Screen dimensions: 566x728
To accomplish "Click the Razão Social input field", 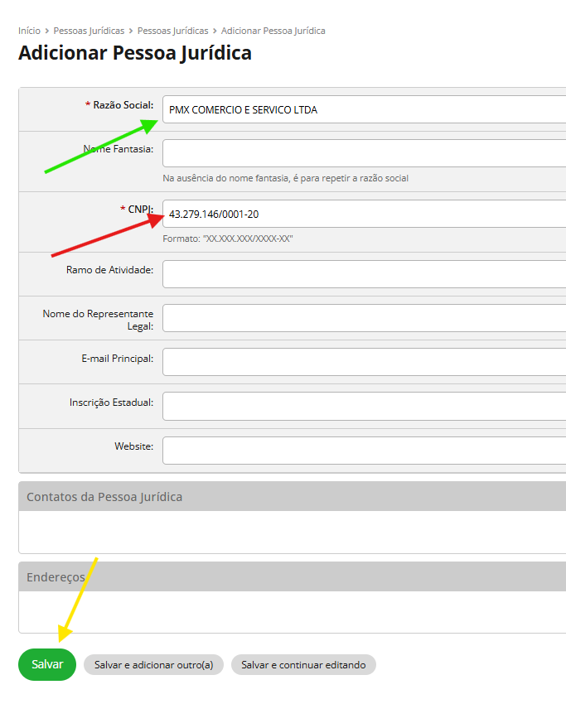I will pyautogui.click(x=365, y=109).
